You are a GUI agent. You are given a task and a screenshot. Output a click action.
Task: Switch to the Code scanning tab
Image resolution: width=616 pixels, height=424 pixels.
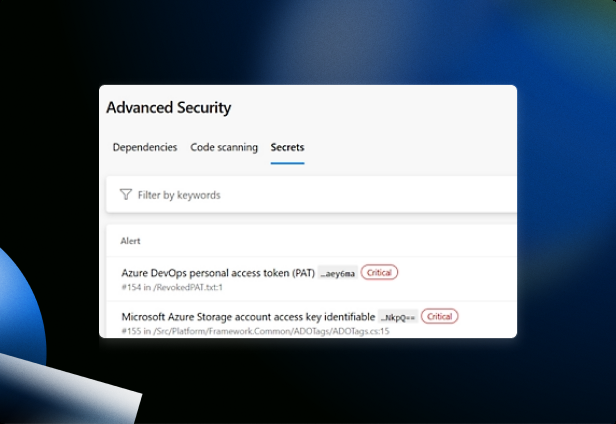click(x=224, y=147)
